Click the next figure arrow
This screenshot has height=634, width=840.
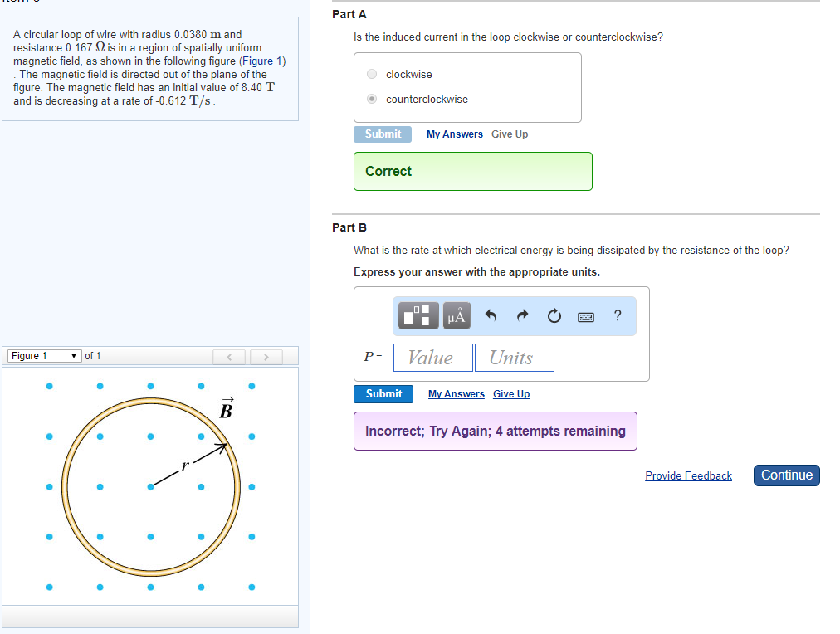point(266,356)
